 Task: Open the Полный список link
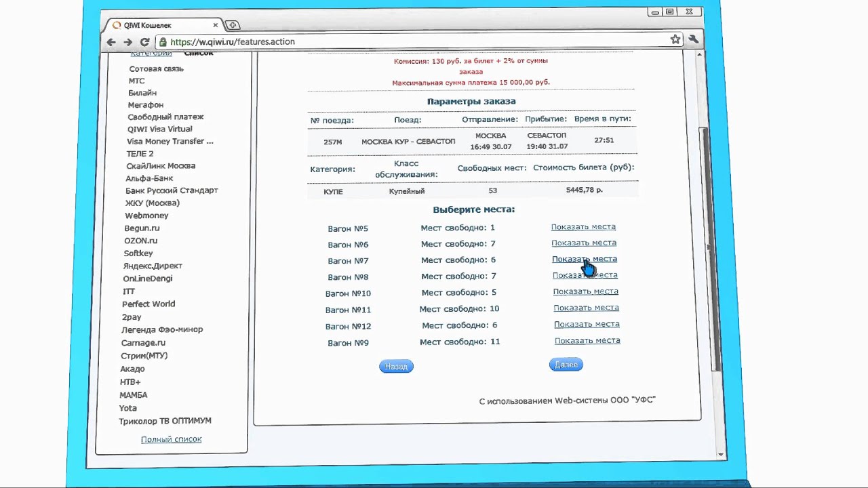click(171, 439)
